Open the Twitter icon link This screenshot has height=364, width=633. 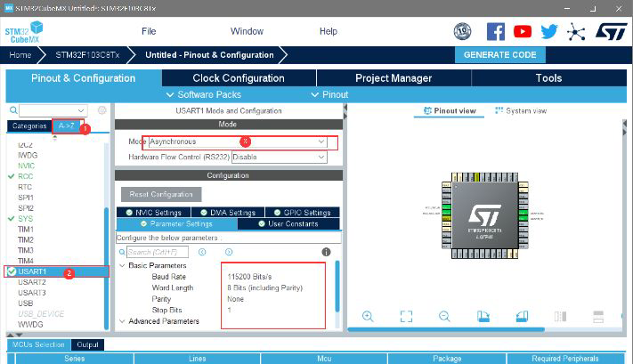pyautogui.click(x=549, y=31)
